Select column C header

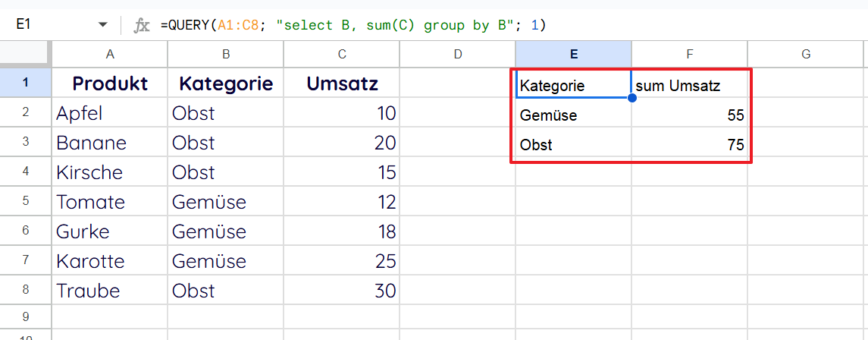point(342,54)
